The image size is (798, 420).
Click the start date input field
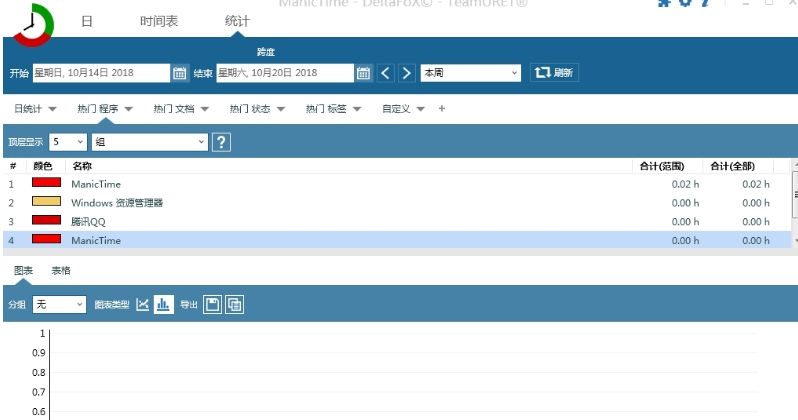click(101, 73)
